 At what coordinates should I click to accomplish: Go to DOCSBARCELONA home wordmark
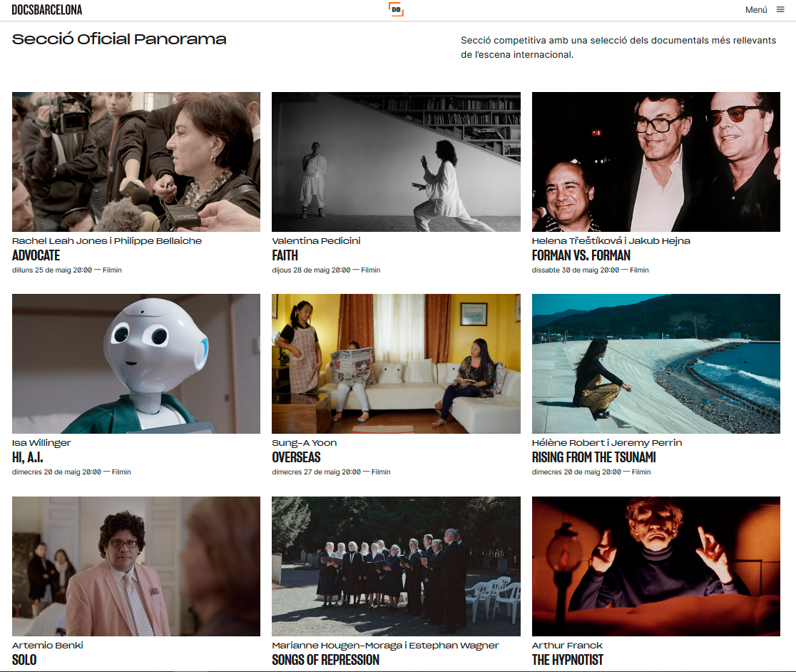pos(47,10)
